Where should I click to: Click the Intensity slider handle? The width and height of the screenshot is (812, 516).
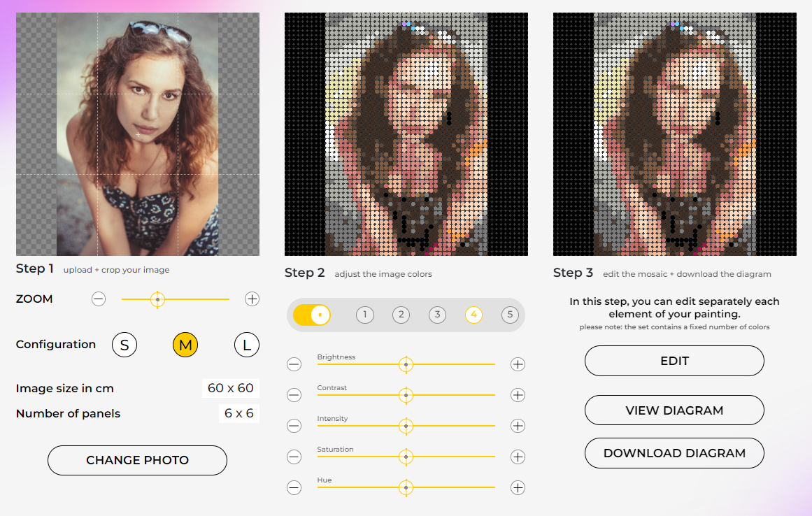point(406,426)
